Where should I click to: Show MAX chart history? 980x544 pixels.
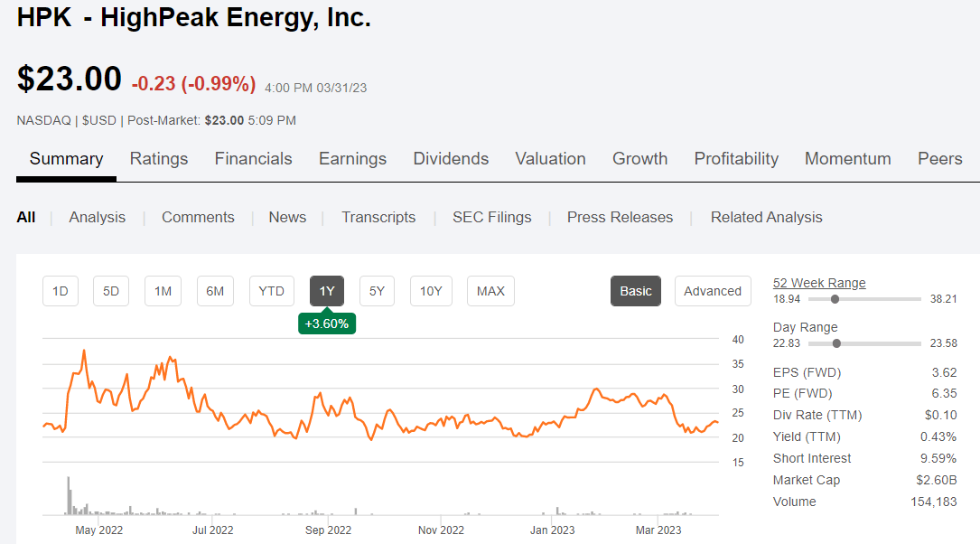click(x=490, y=291)
